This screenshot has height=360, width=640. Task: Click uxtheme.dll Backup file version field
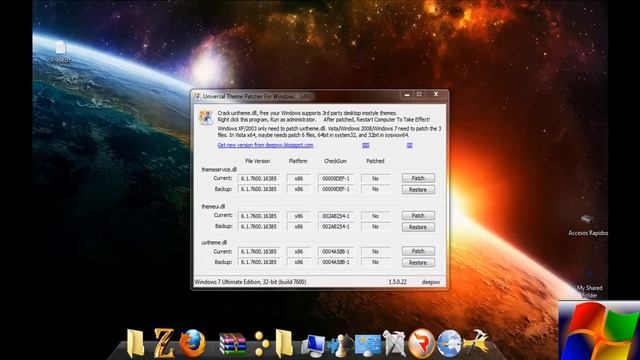258,262
